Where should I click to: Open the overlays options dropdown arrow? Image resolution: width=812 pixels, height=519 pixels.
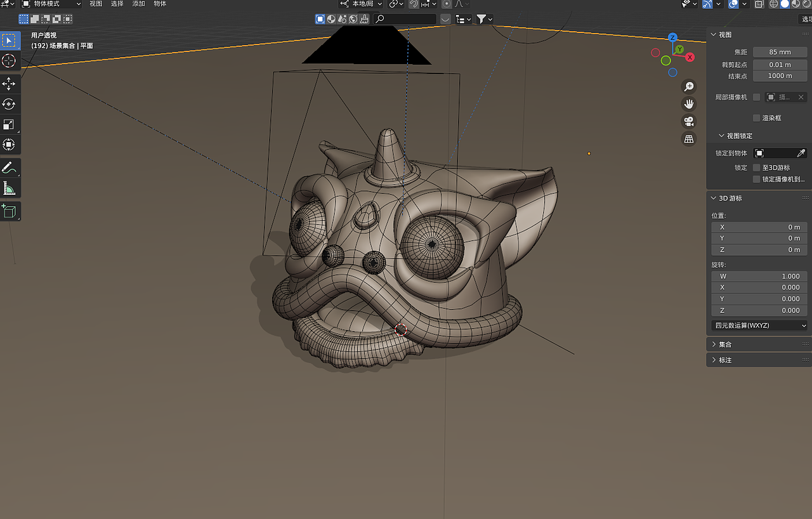(745, 4)
